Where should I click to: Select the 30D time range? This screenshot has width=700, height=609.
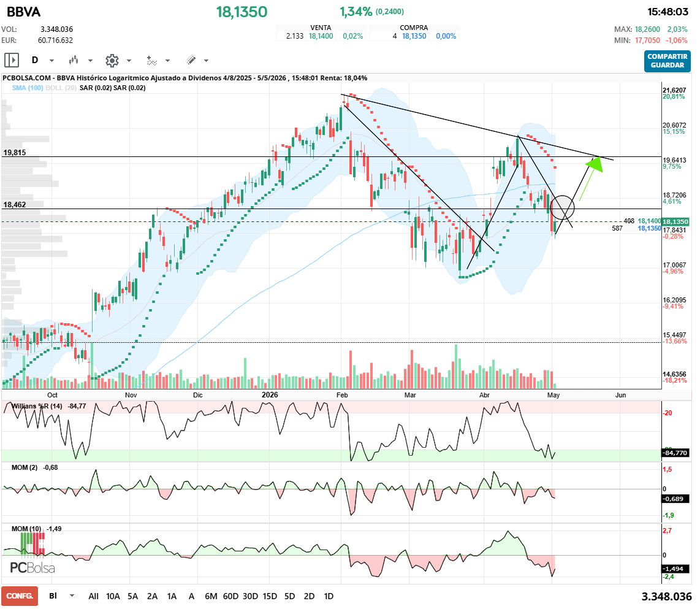[x=250, y=596]
